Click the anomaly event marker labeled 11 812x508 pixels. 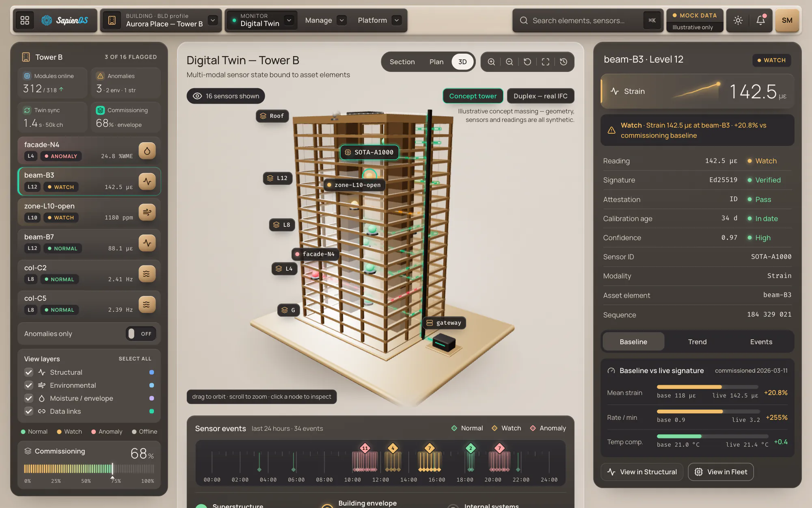coord(365,448)
